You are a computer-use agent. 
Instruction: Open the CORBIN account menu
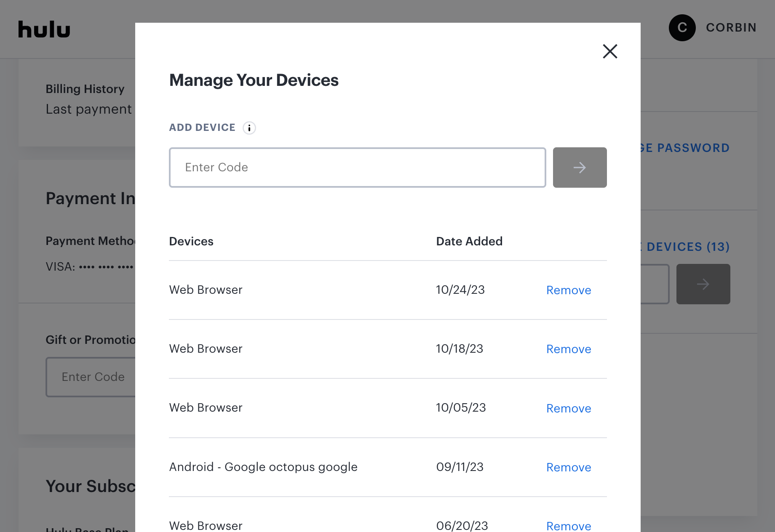coord(731,28)
